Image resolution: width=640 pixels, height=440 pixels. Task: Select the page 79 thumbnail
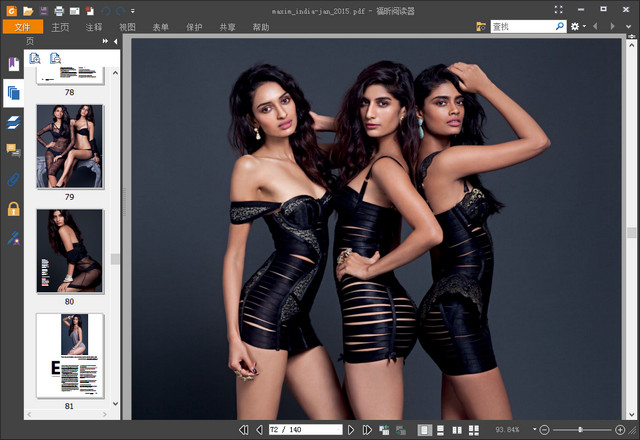pyautogui.click(x=70, y=146)
